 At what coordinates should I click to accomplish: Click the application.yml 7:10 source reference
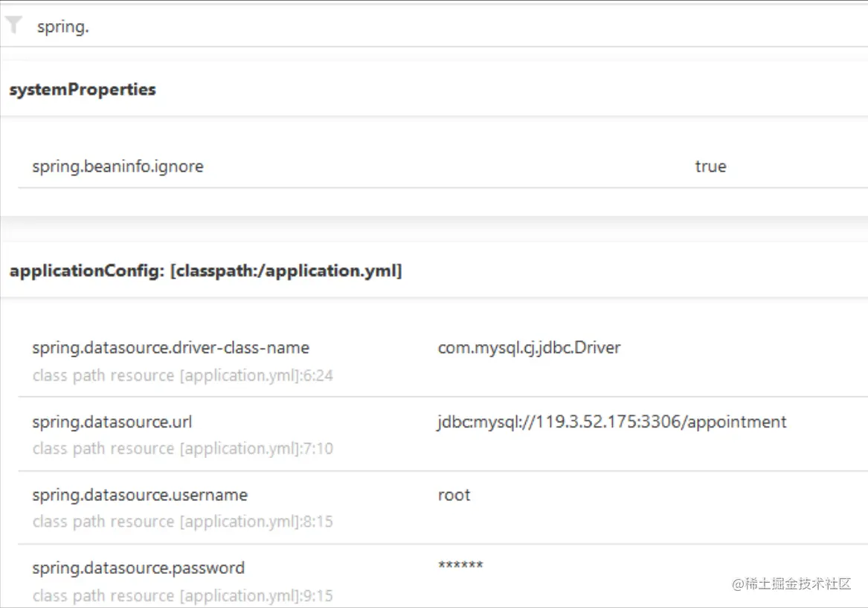182,448
